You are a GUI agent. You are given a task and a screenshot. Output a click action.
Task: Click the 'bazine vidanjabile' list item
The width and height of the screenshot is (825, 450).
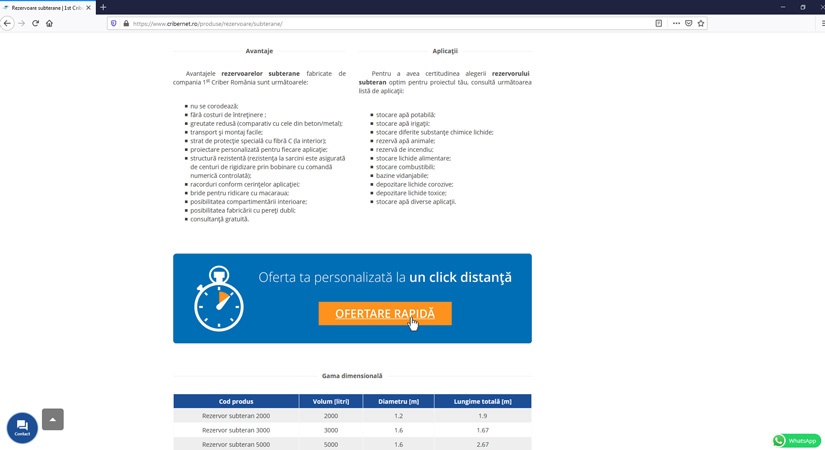(402, 175)
